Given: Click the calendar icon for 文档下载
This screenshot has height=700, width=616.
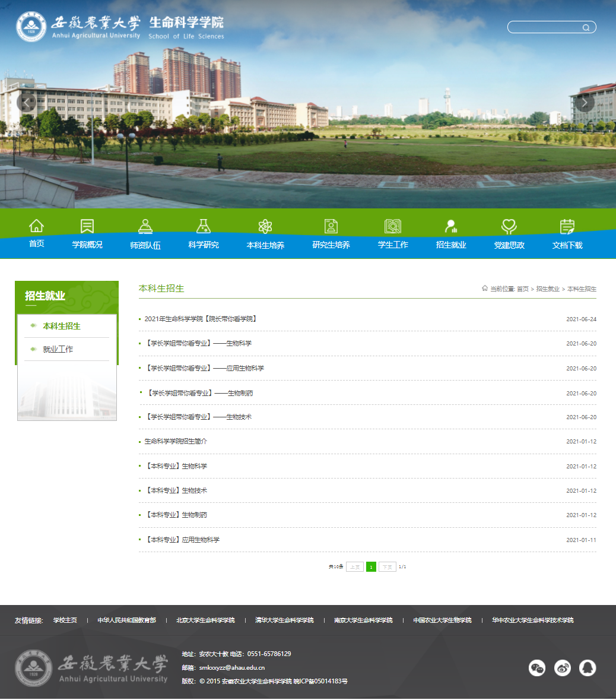Looking at the screenshot, I should 567,226.
